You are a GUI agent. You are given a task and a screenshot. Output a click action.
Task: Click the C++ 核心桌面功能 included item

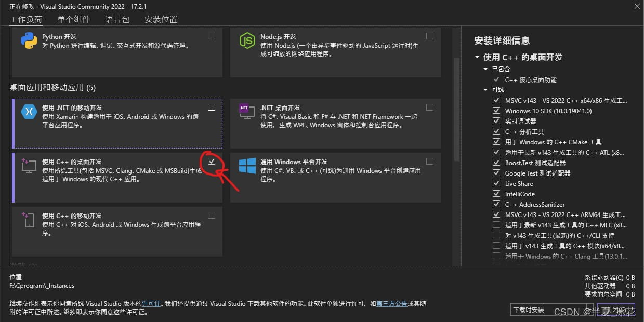point(531,79)
